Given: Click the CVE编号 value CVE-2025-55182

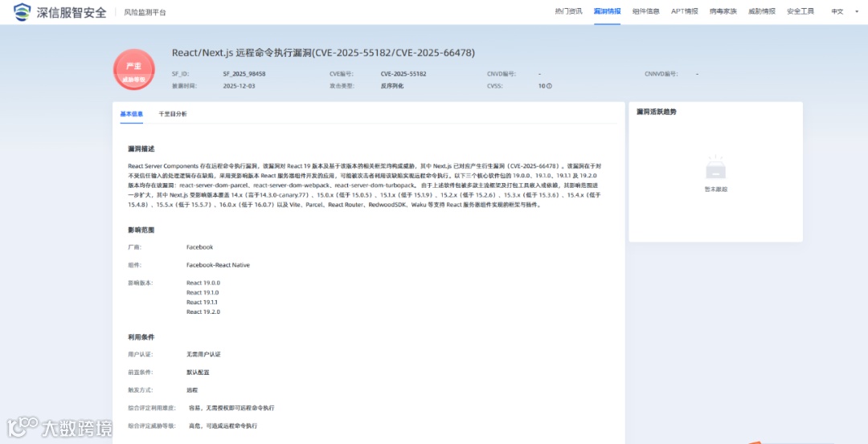Looking at the screenshot, I should 403,74.
